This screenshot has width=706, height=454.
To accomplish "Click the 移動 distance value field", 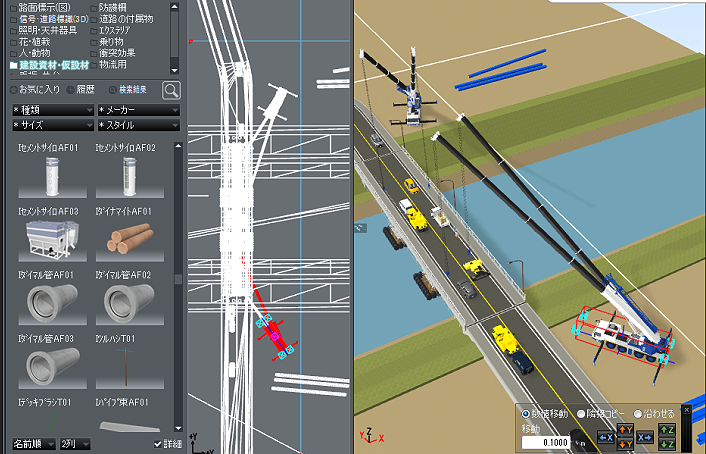I will point(544,440).
